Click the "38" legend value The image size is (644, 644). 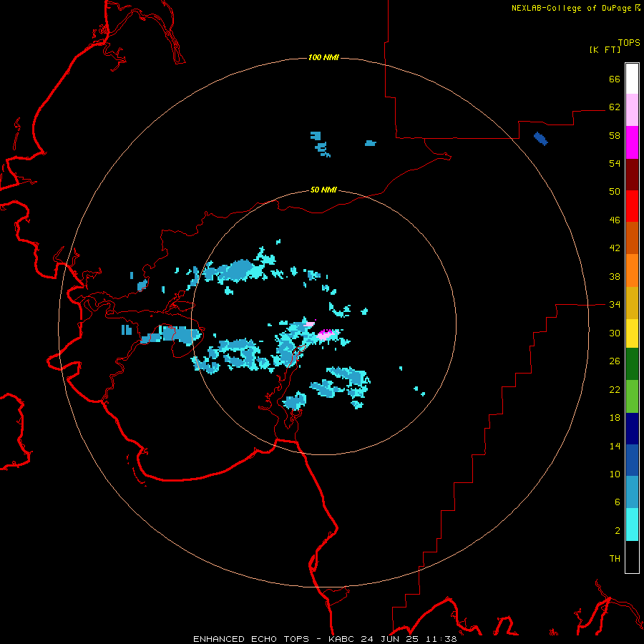pyautogui.click(x=615, y=276)
